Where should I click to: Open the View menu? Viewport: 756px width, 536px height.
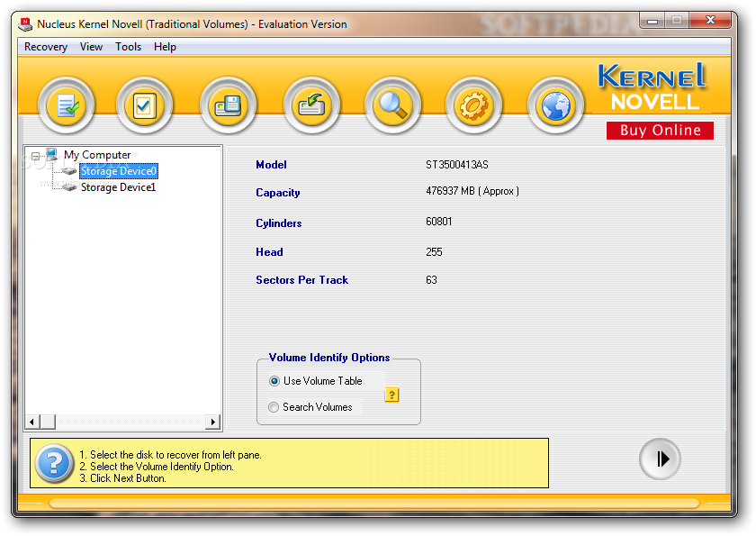pos(91,47)
